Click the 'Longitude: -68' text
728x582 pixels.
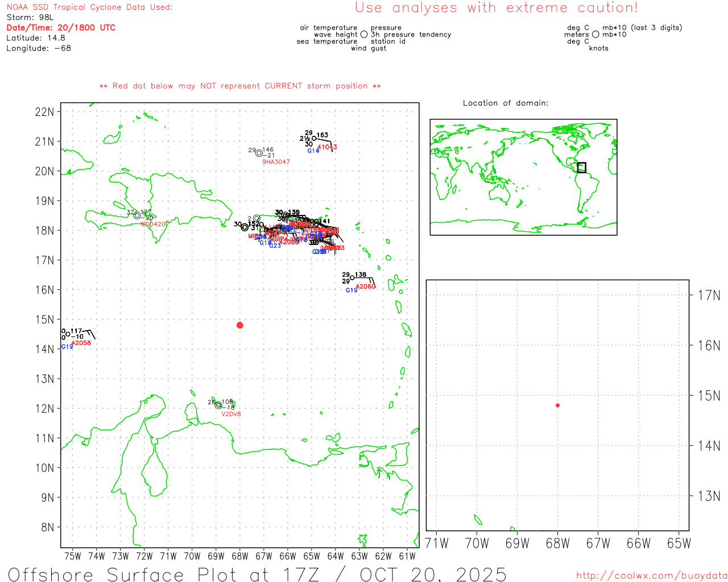(39, 48)
